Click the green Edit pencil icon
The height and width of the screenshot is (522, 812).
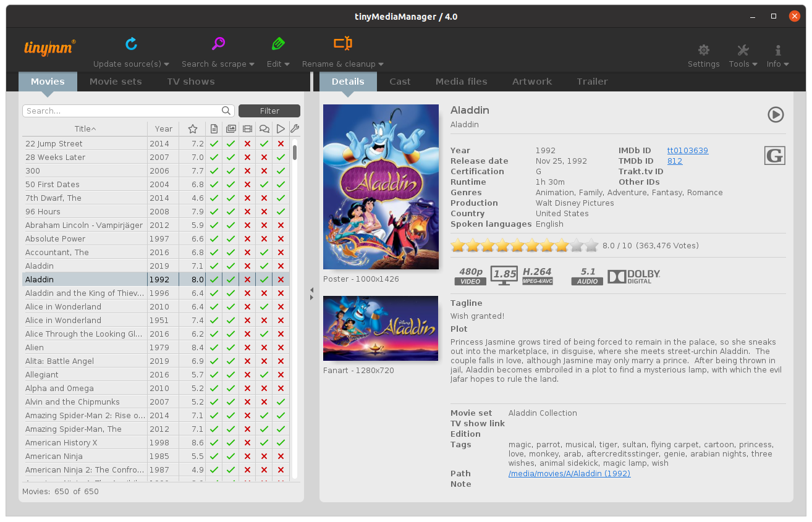tap(278, 44)
